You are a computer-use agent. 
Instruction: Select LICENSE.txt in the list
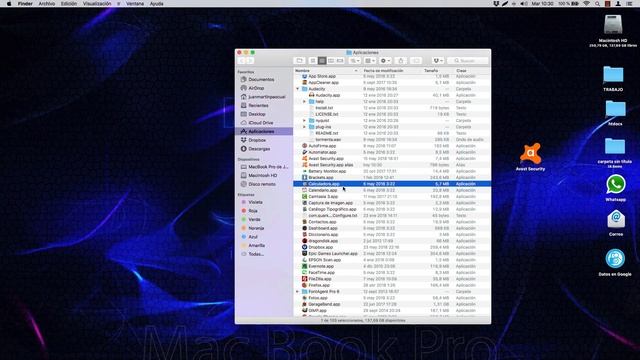(x=392, y=114)
